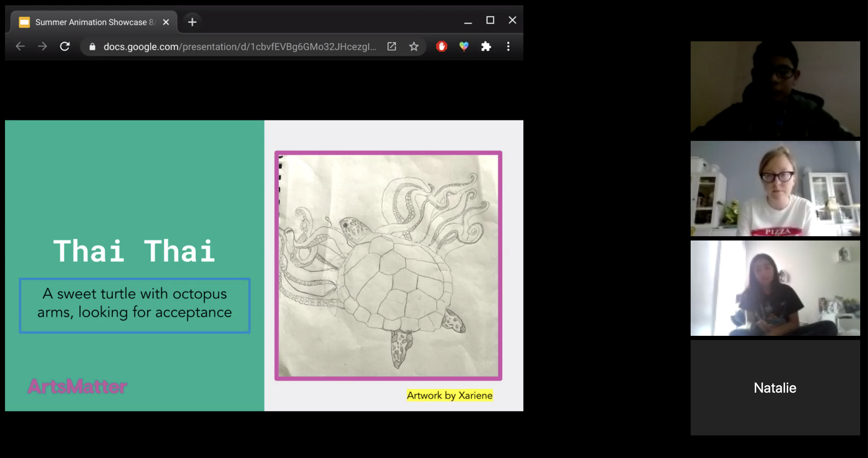
Task: Click the turtle-octopus drawing on the slide
Action: pos(388,266)
